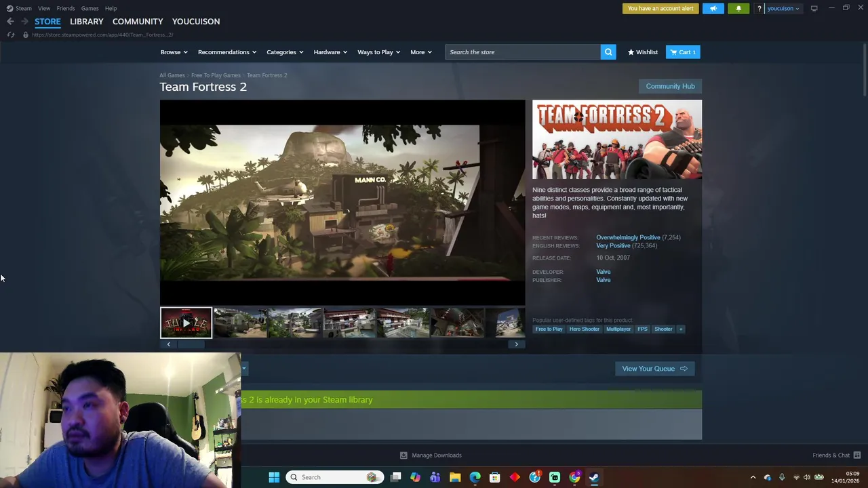Open Friends & Chat icon

coord(857,455)
